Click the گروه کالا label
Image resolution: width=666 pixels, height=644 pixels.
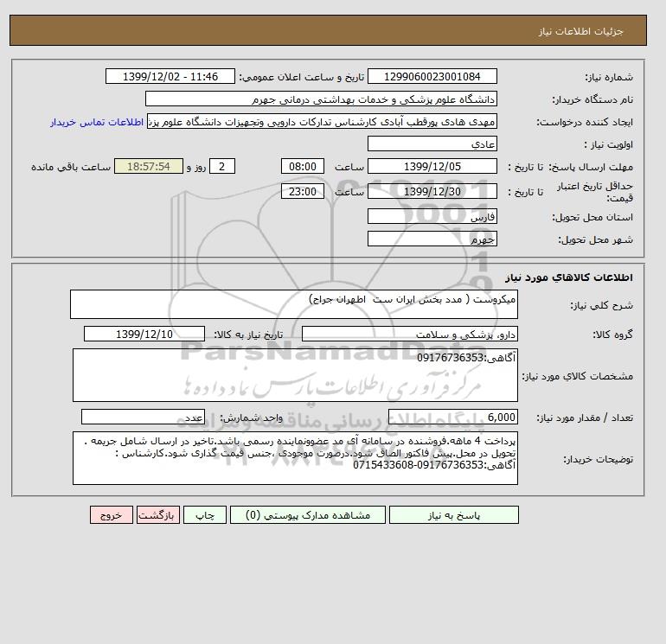coord(612,335)
